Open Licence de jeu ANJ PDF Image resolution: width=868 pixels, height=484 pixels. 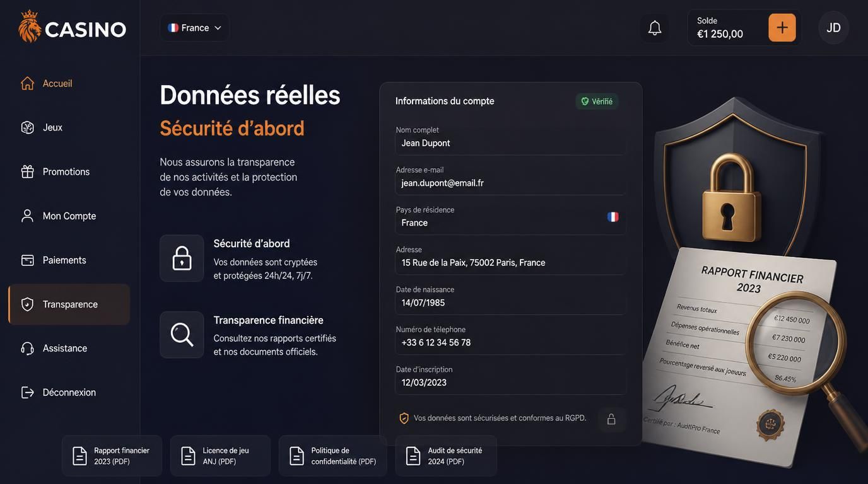tap(221, 456)
